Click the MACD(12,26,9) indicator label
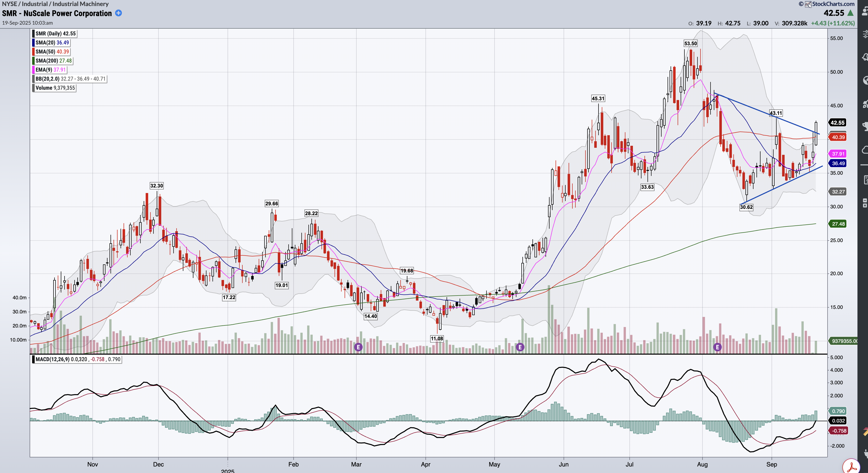This screenshot has width=868, height=473. pyautogui.click(x=77, y=359)
